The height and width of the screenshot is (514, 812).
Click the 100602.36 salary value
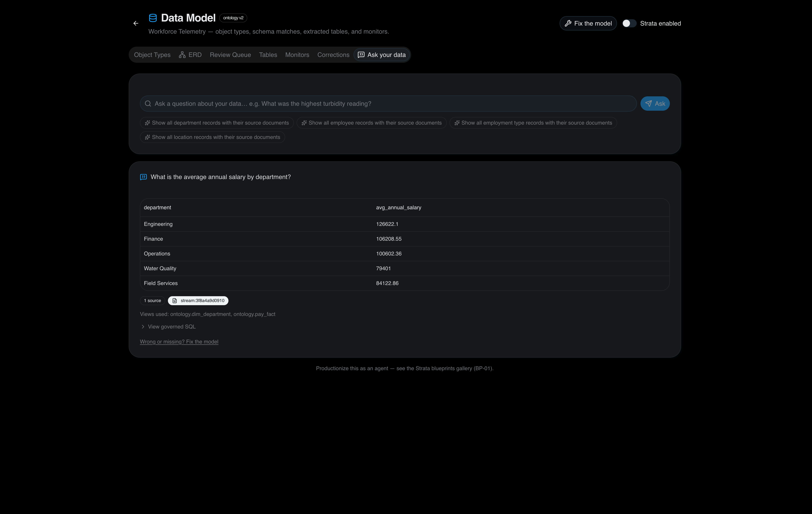pos(389,254)
